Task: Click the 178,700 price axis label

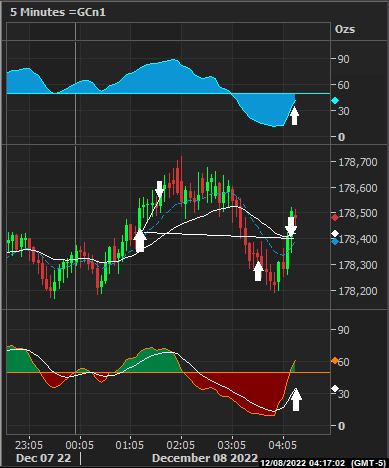Action: pos(358,162)
